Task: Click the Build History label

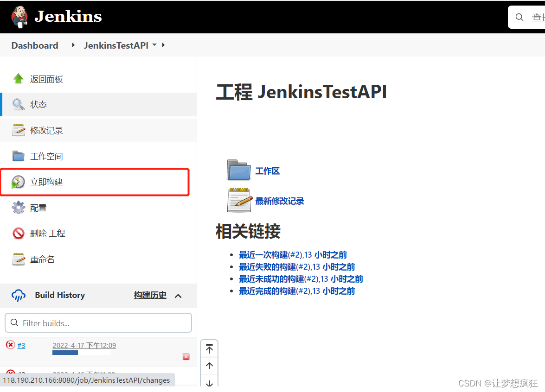Action: click(x=60, y=295)
